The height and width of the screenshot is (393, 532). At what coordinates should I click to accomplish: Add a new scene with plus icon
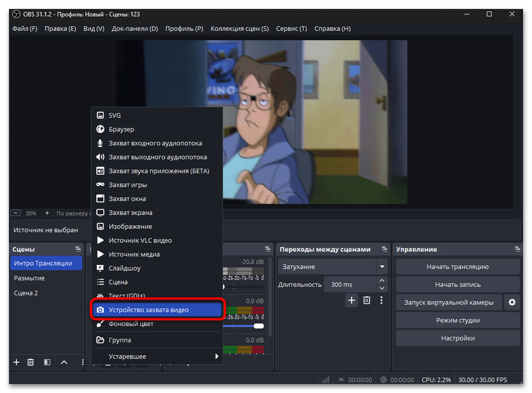[16, 362]
